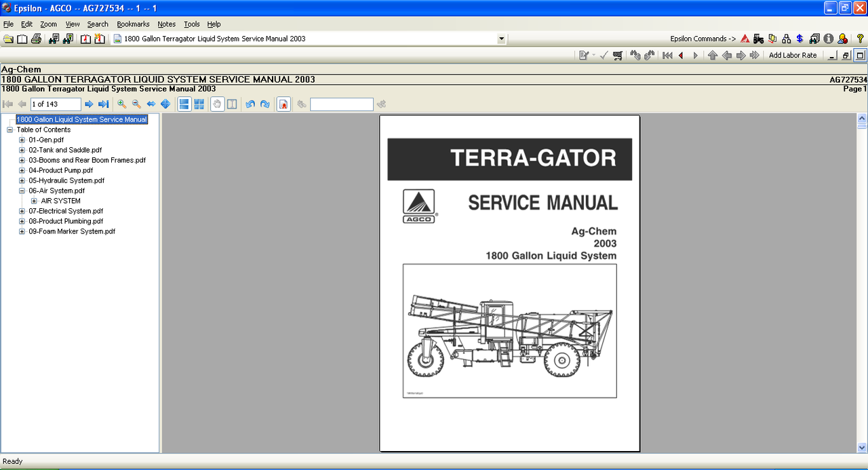
Task: Expand the 01-Gen.pdf node
Action: click(22, 140)
